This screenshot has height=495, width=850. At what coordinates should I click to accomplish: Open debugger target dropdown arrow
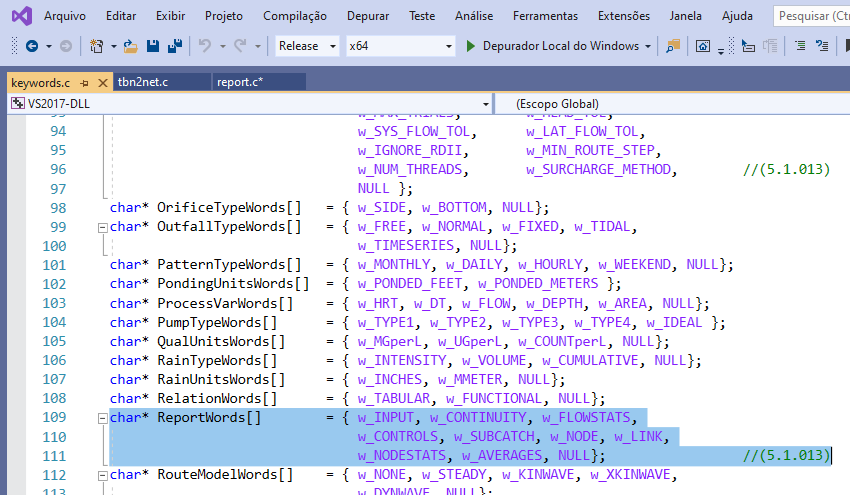[648, 47]
